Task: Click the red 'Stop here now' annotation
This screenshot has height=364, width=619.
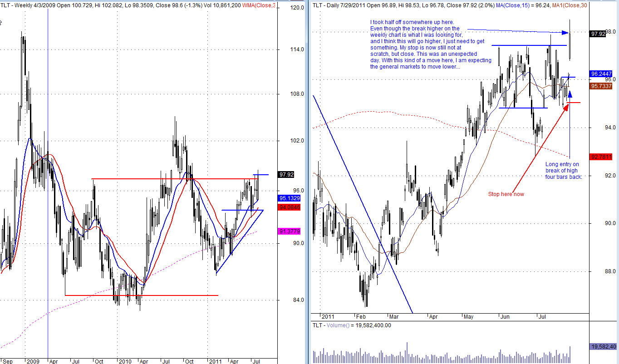Action: point(506,194)
